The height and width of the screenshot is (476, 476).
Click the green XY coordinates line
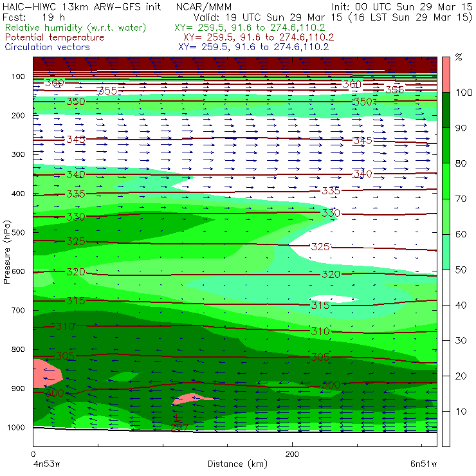(250, 28)
